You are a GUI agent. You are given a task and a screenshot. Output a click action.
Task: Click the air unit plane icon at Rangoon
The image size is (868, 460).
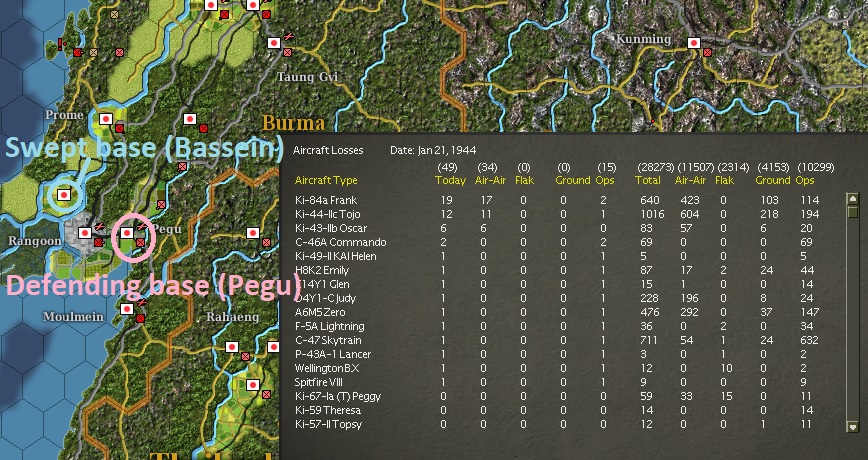pos(100,227)
